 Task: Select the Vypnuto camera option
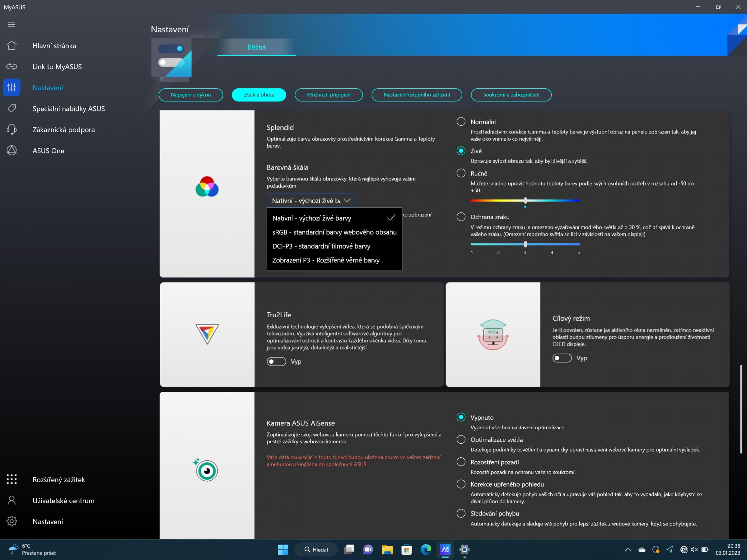[x=461, y=417]
